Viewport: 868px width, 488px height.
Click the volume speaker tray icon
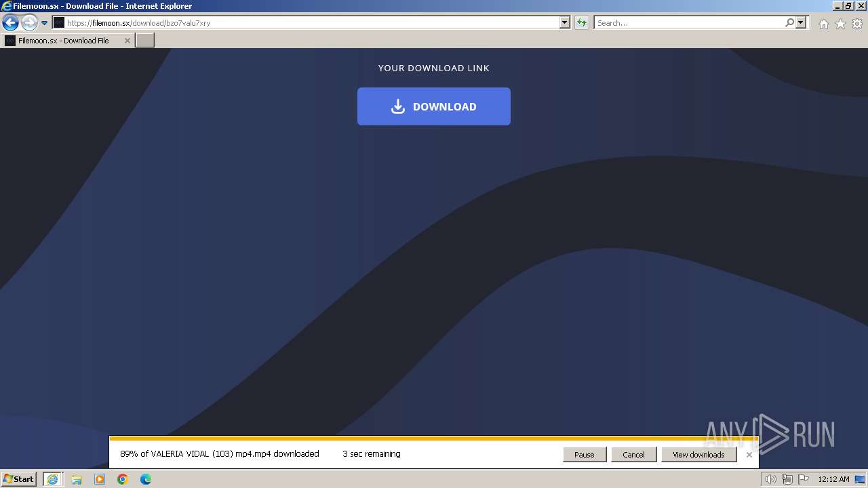770,479
